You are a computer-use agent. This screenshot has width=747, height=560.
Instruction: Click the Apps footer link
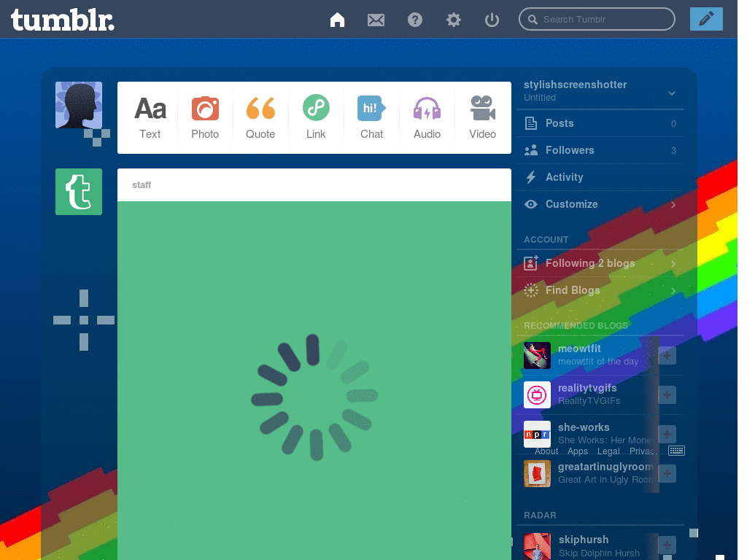tap(578, 451)
